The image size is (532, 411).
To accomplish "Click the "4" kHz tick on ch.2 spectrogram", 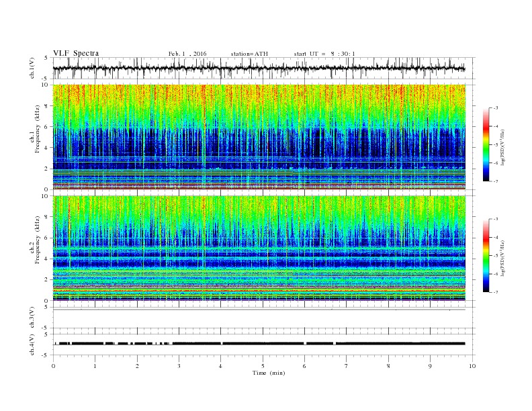I will click(47, 259).
